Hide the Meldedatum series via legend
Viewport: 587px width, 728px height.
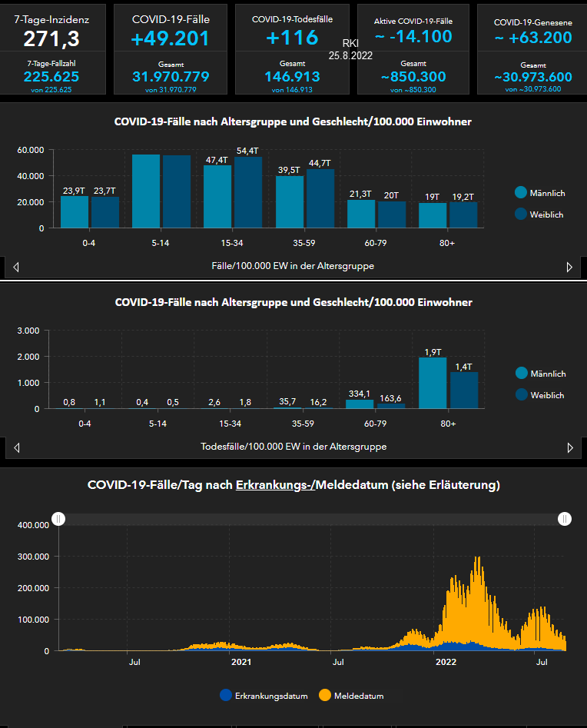pos(350,696)
